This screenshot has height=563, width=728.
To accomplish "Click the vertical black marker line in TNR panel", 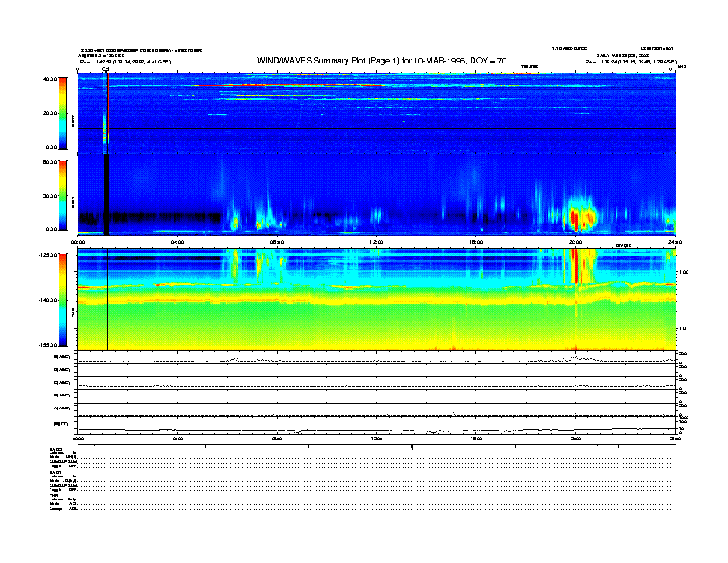I will click(108, 300).
